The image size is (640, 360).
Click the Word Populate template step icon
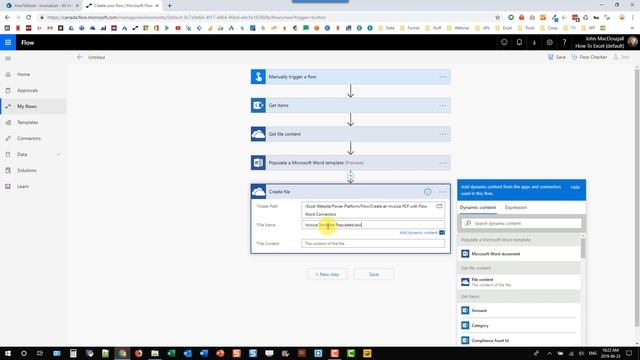pos(258,162)
